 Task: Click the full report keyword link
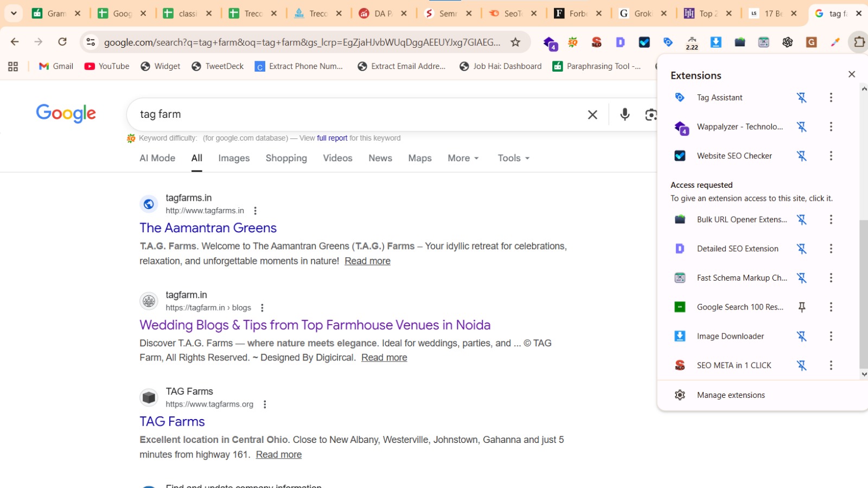point(332,138)
